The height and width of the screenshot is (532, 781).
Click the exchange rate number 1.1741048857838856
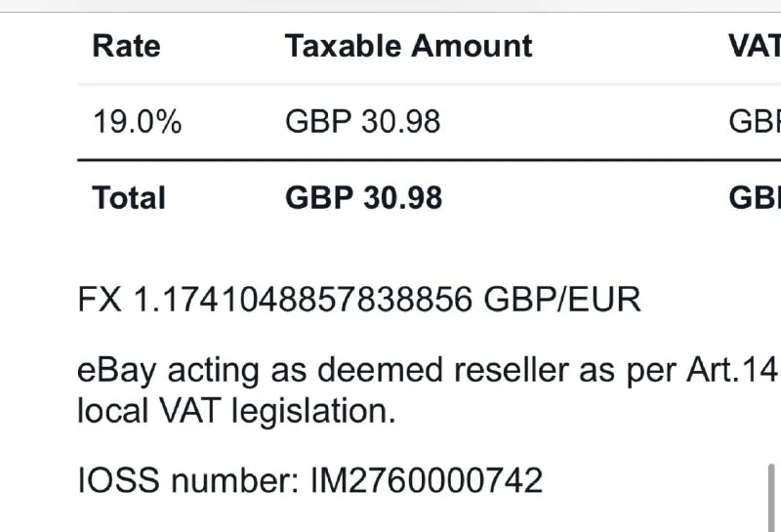(304, 299)
